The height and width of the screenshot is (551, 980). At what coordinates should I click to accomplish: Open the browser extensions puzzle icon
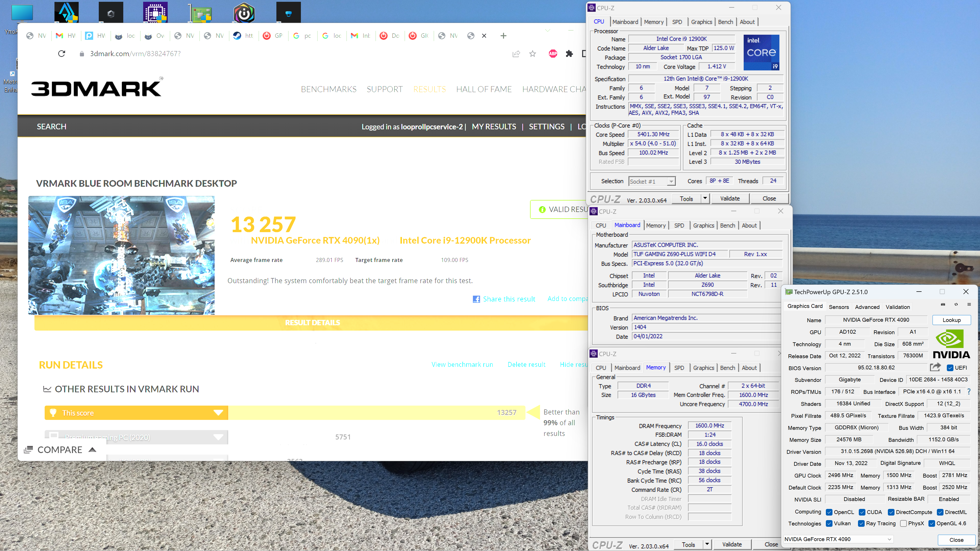(x=569, y=54)
